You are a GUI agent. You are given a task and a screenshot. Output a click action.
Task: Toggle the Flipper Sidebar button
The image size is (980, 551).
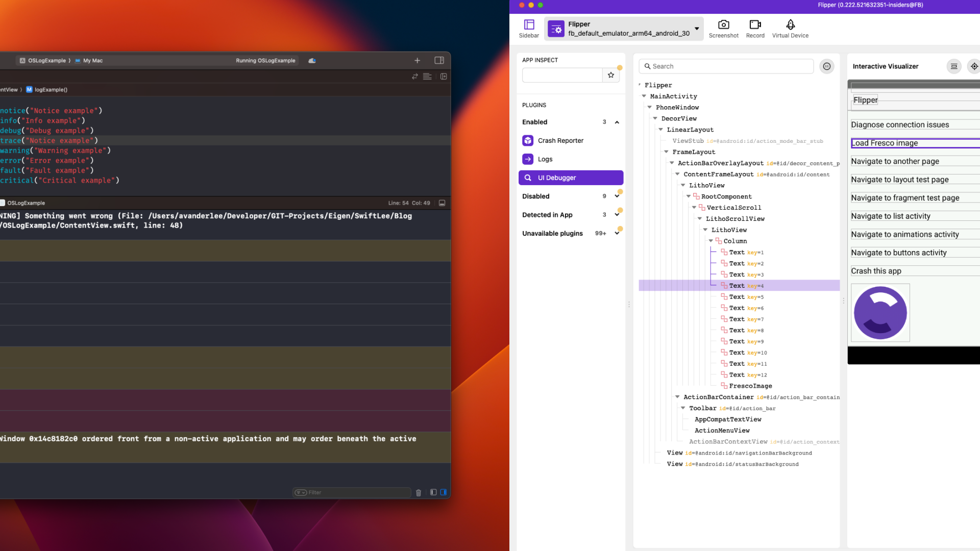[529, 29]
